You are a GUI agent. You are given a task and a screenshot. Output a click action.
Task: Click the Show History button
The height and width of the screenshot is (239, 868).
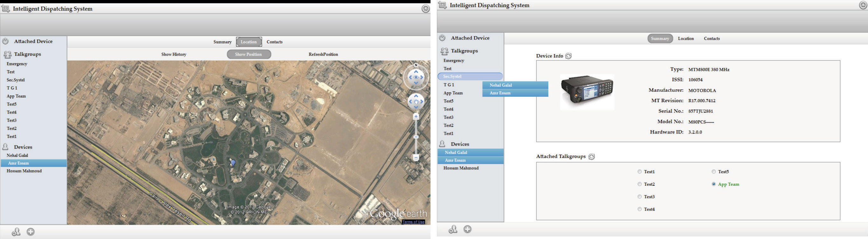[174, 54]
